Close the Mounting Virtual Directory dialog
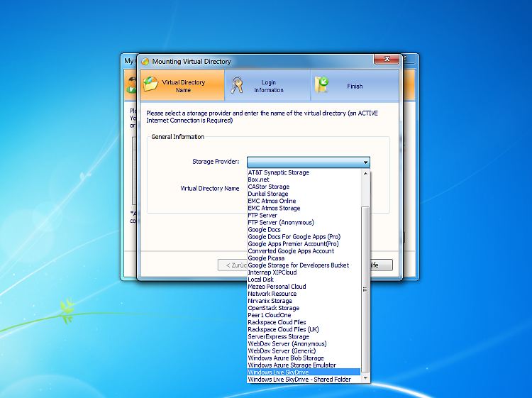The height and width of the screenshot is (398, 532). (x=385, y=60)
